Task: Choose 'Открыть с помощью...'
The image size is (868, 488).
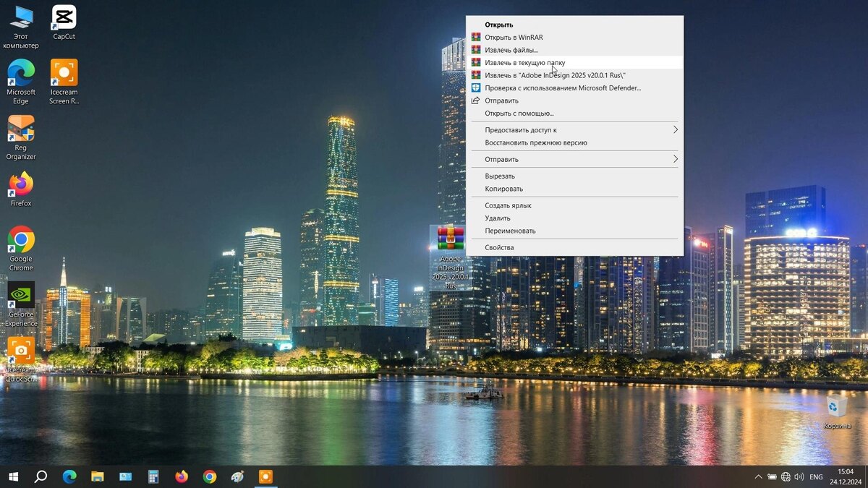Action: 574,114
